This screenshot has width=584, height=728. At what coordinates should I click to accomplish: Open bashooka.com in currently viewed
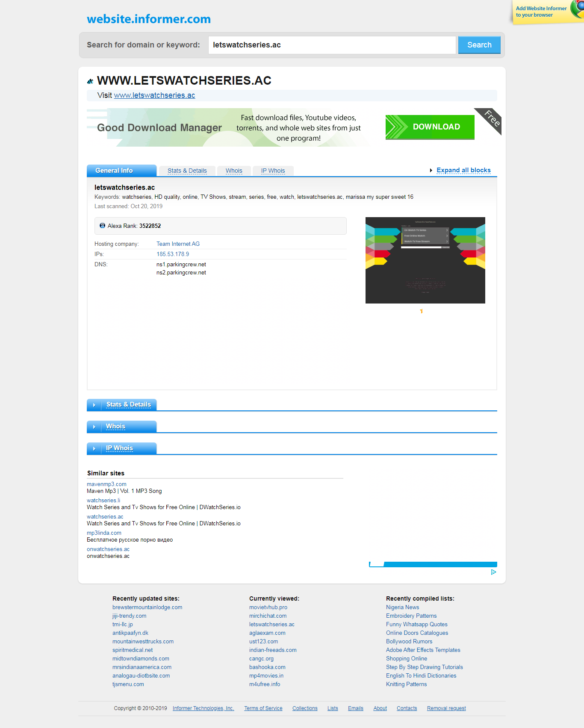tap(267, 667)
